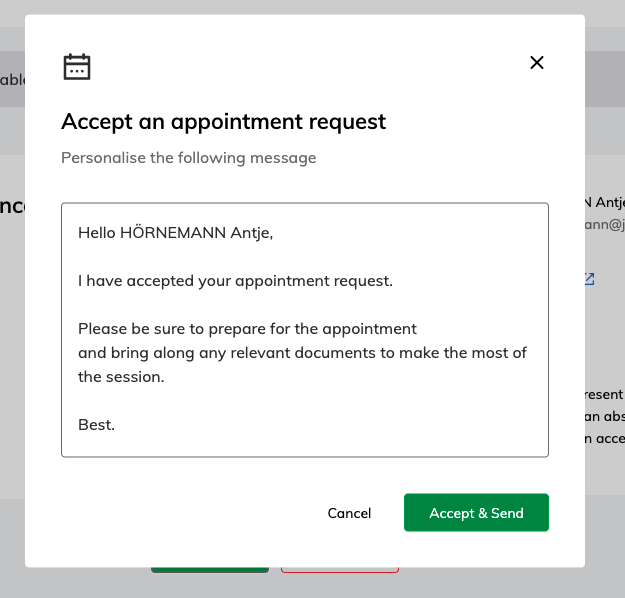The width and height of the screenshot is (625, 598).
Task: Close the appointment request dialog with X
Action: (x=537, y=63)
